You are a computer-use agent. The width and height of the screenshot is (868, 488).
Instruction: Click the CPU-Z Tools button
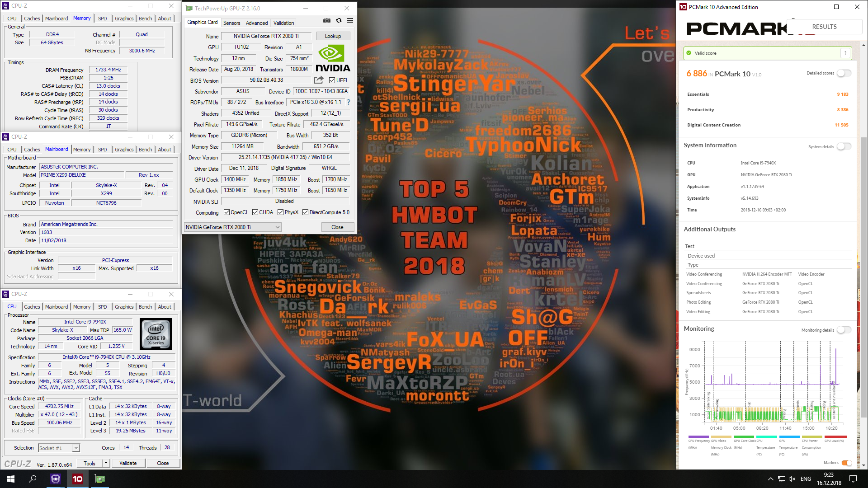[90, 463]
